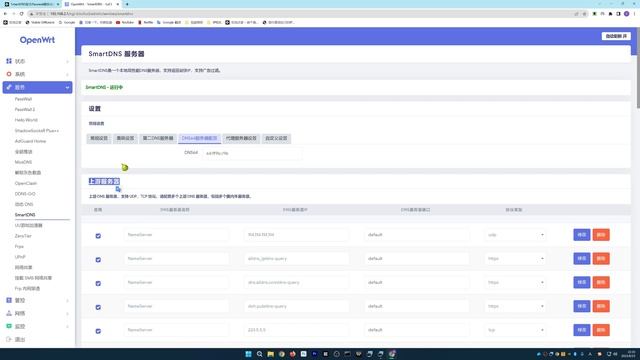The width and height of the screenshot is (640, 360).
Task: Switch to the first browser tab
Action: point(31,4)
